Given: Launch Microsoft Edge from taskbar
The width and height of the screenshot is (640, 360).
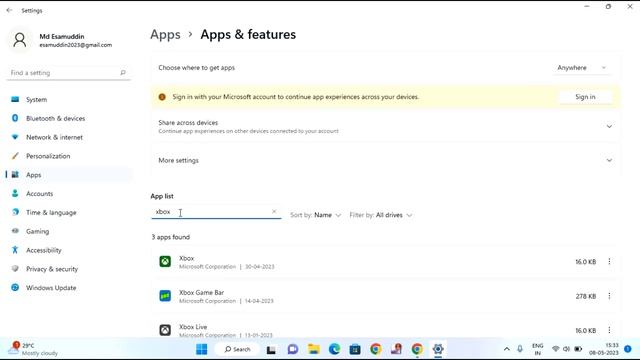Looking at the screenshot, I should coord(334,349).
